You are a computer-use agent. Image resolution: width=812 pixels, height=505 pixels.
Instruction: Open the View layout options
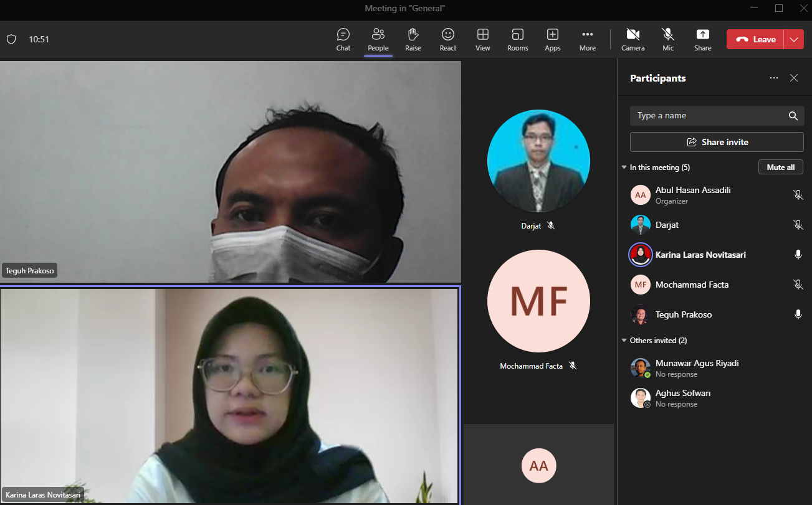pyautogui.click(x=482, y=39)
